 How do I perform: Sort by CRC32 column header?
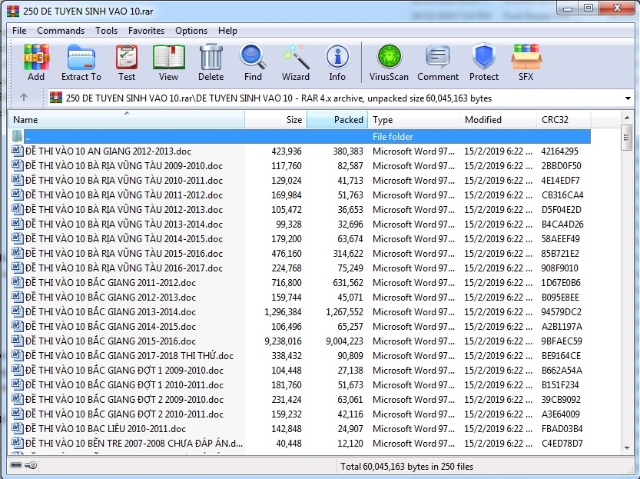click(x=563, y=120)
